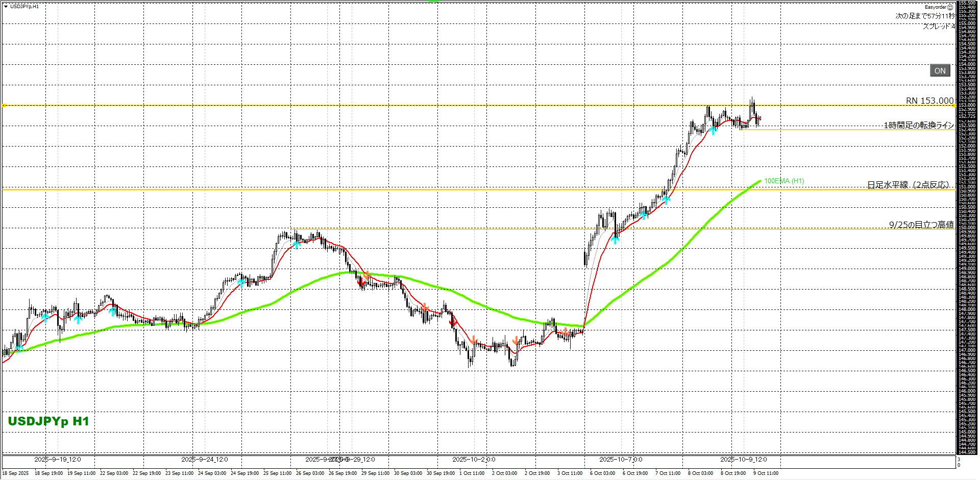Image resolution: width=980 pixels, height=480 pixels.
Task: Toggle the ON button
Action: pos(940,71)
